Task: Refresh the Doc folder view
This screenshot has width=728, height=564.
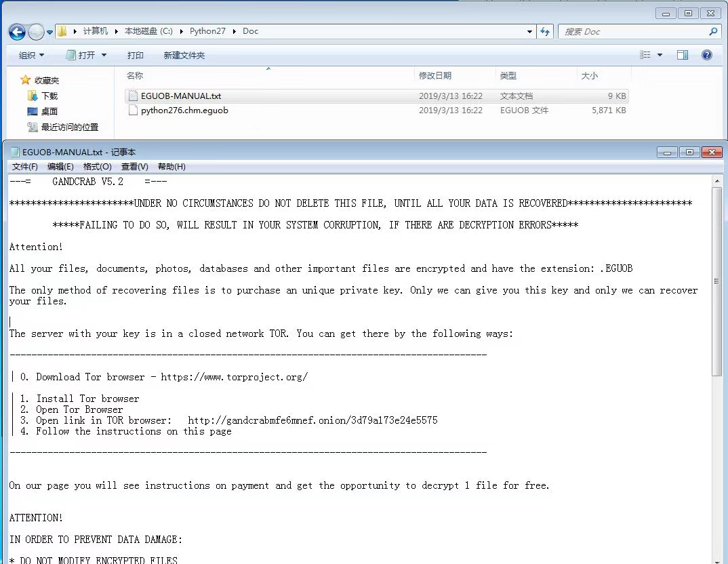Action: coord(545,32)
